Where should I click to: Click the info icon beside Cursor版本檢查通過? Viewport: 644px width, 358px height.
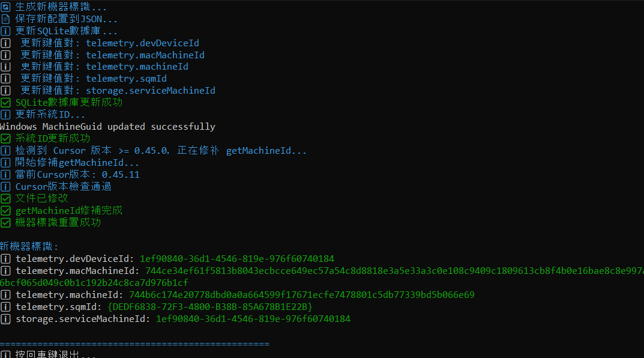pos(5,187)
